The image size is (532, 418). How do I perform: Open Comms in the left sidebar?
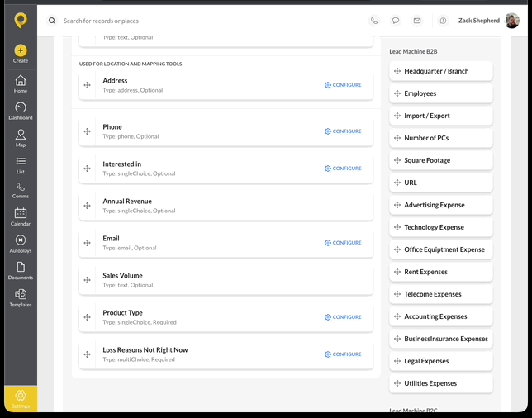[x=21, y=190]
